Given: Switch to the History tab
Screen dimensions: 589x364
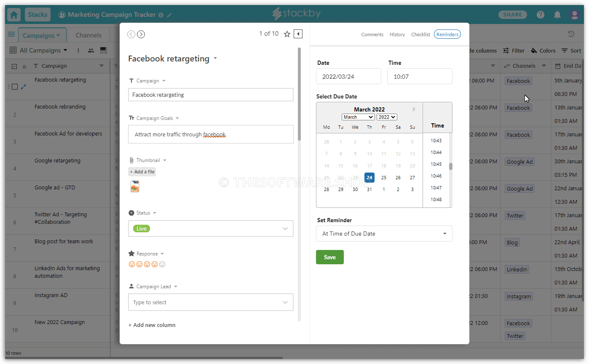Looking at the screenshot, I should tap(397, 35).
